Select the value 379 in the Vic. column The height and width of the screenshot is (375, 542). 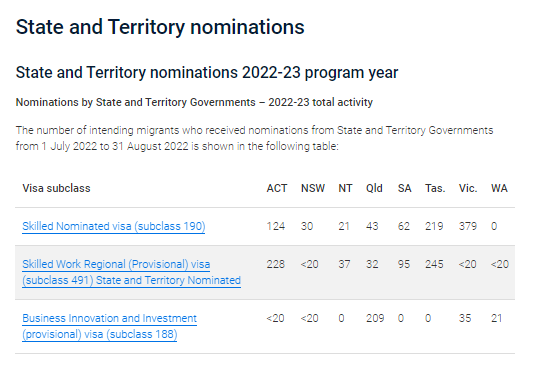click(x=468, y=226)
